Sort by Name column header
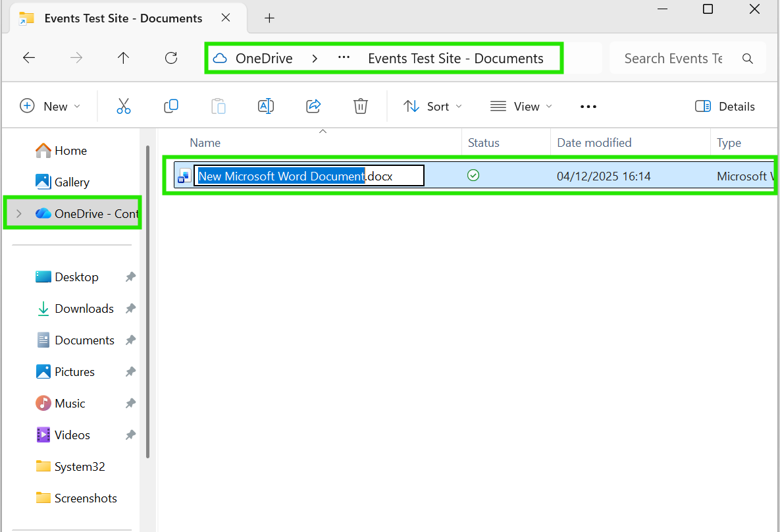Viewport: 780px width, 532px height. coord(205,143)
